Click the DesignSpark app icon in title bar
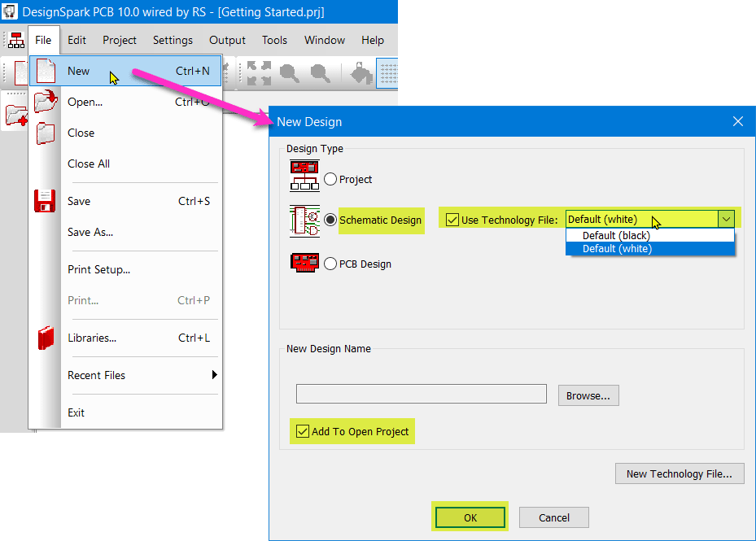Viewport: 756px width, 541px height. 10,11
